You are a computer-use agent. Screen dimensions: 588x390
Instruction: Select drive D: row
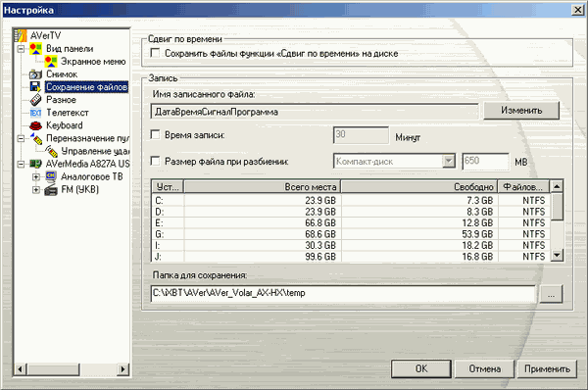351,212
